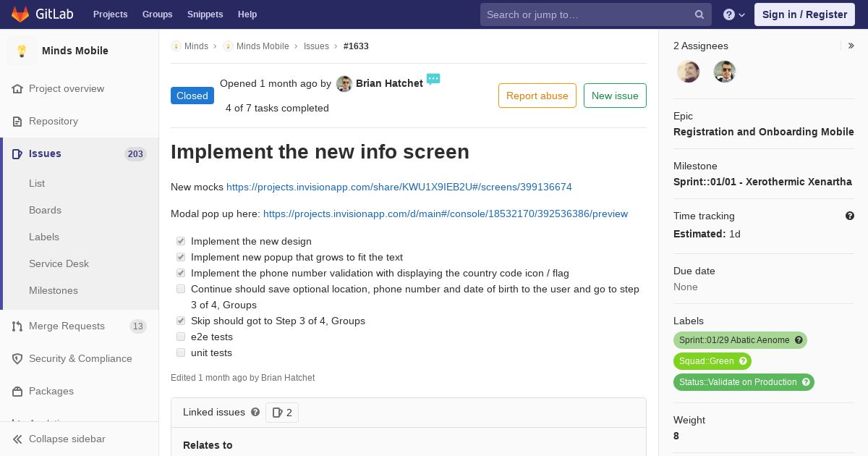Click Minds Mobile project title in sidebar
The width and height of the screenshot is (868, 456).
pos(75,51)
